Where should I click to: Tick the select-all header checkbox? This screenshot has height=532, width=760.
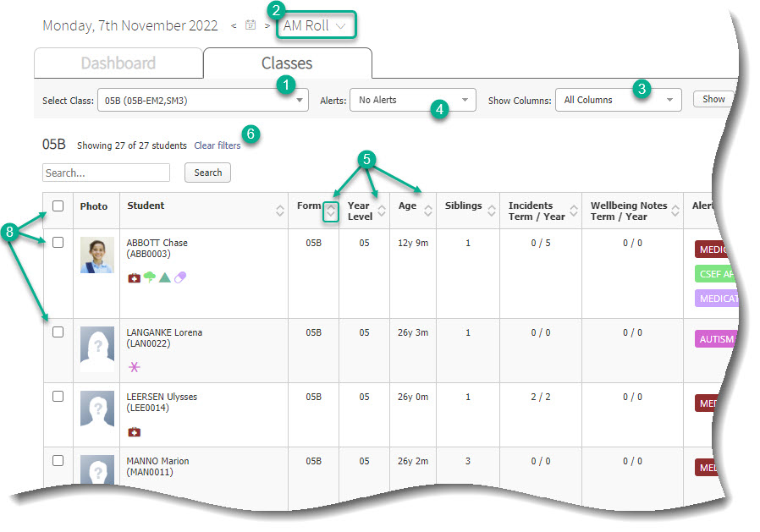tap(58, 206)
